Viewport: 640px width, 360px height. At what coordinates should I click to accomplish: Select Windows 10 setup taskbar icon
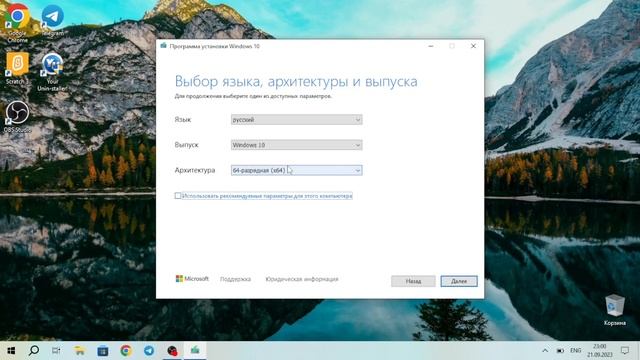[196, 350]
